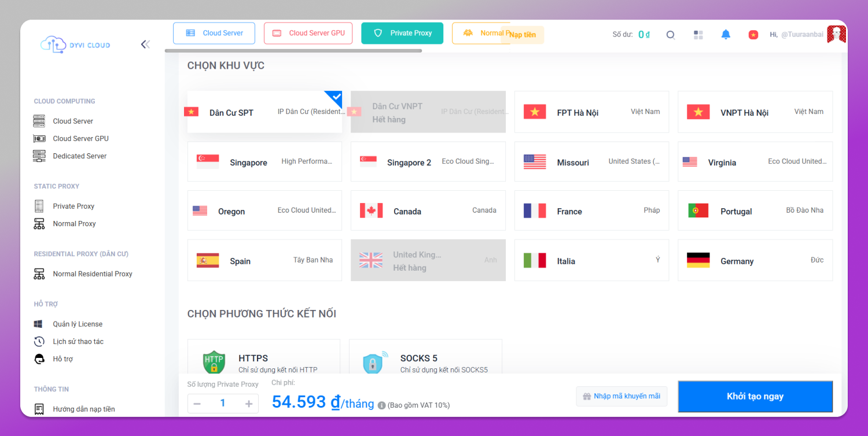
Task: Increase Private Proxy quantity with plus
Action: [249, 404]
